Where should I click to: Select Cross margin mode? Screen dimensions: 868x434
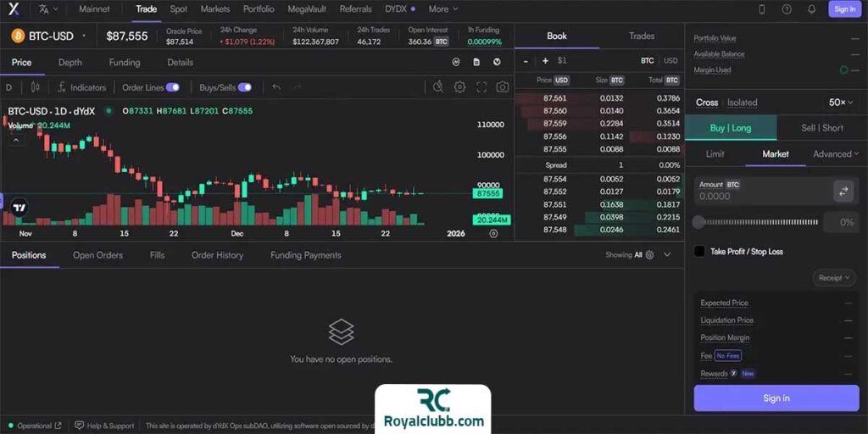707,103
